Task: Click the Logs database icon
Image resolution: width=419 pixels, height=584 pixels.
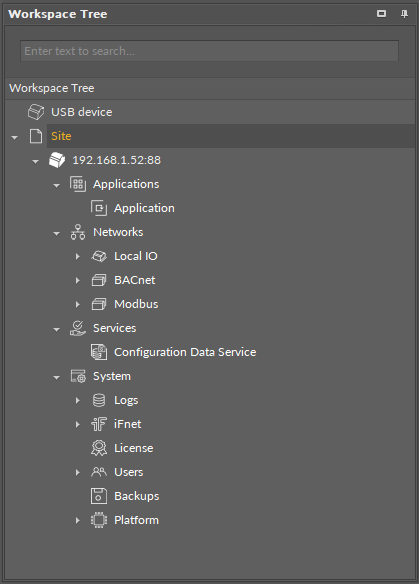Action: click(99, 400)
